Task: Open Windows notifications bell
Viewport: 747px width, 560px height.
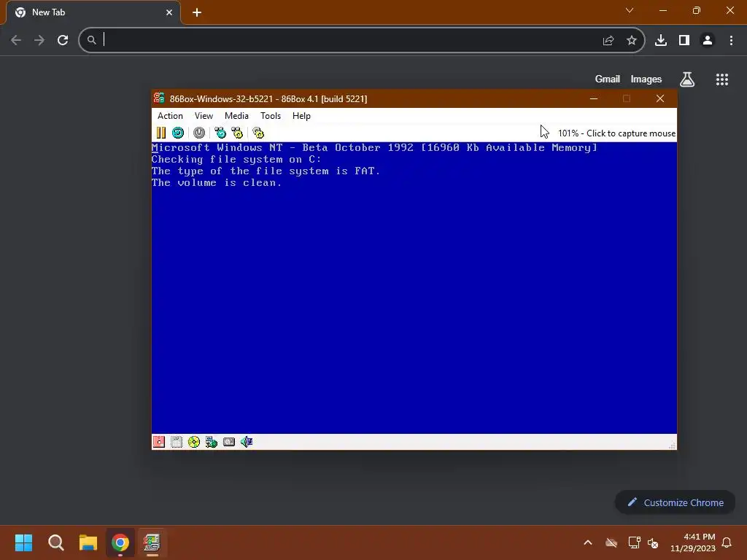Action: pyautogui.click(x=727, y=542)
